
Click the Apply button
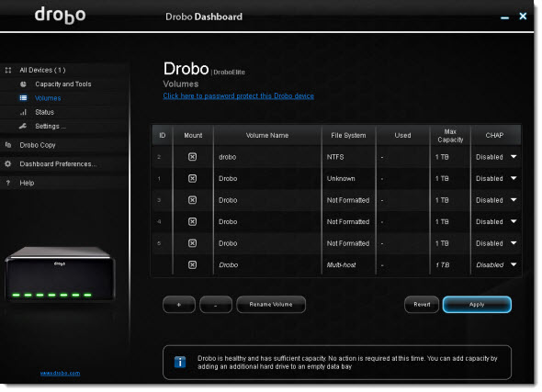(x=477, y=305)
